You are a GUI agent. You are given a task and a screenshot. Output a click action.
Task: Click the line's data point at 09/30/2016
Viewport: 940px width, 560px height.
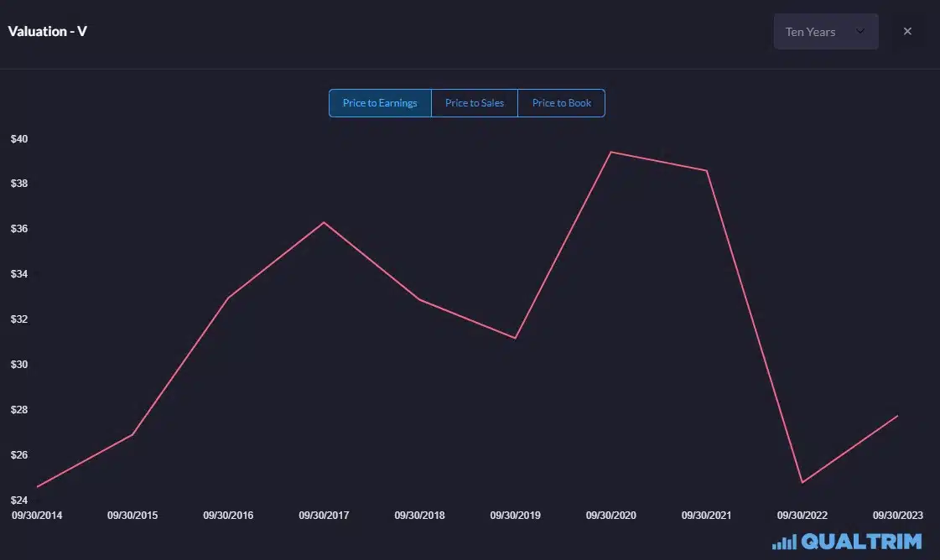pos(228,298)
